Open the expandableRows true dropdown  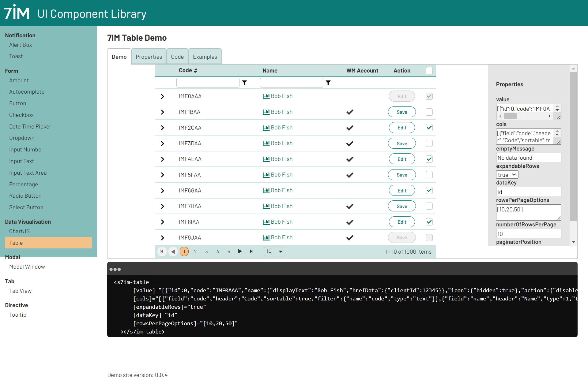pyautogui.click(x=507, y=175)
